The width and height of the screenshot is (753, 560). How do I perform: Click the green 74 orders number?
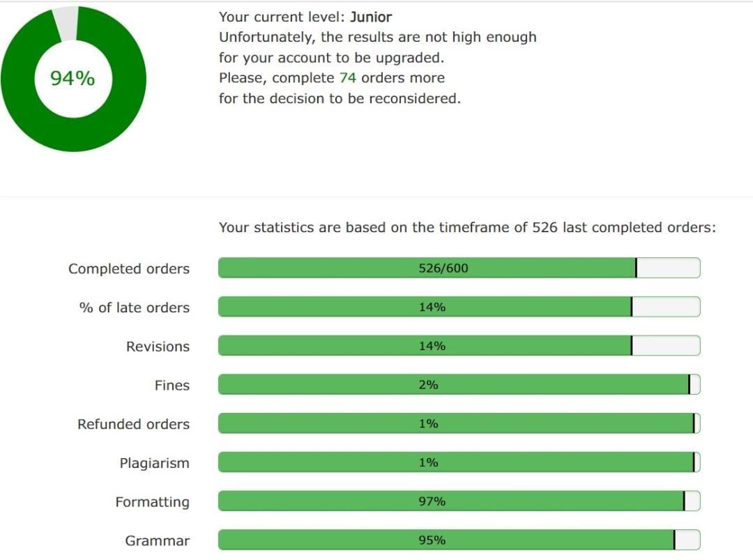tap(348, 78)
